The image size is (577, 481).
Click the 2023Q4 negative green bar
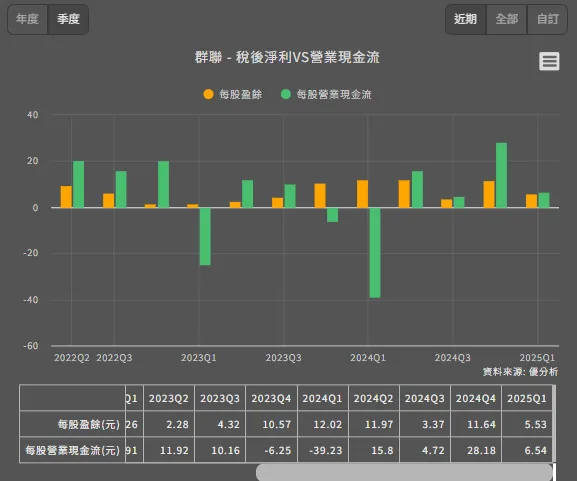click(332, 215)
